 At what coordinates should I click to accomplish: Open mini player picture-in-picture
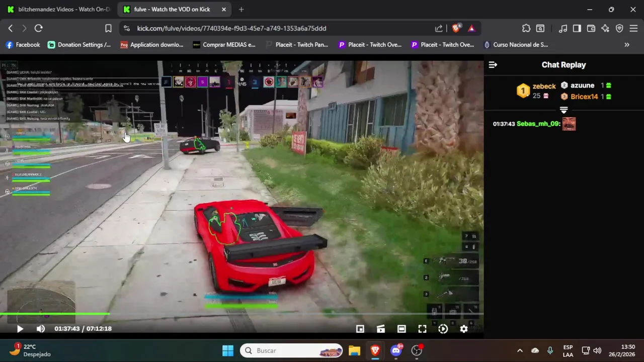(x=360, y=329)
